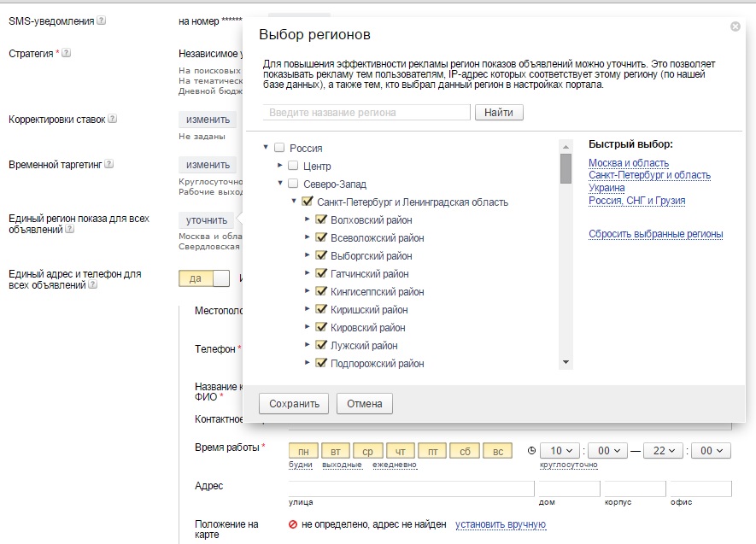The height and width of the screenshot is (544, 756).
Task: Collapse the Северо-Запад tree node
Action: tap(280, 183)
